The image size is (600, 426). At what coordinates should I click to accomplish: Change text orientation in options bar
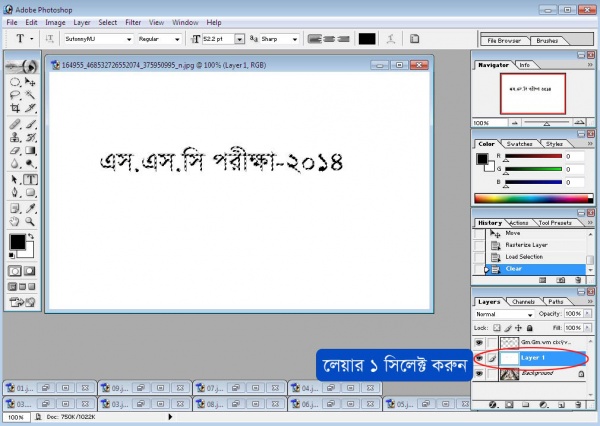(49, 39)
